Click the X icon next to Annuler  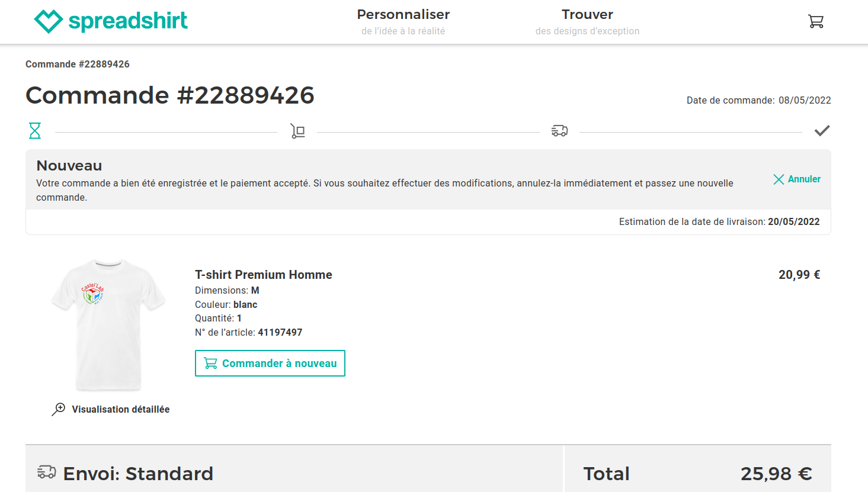pyautogui.click(x=779, y=179)
